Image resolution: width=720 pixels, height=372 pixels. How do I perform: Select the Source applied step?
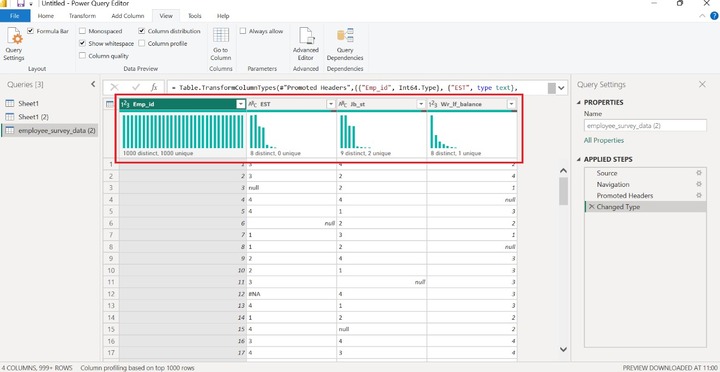[645, 173]
